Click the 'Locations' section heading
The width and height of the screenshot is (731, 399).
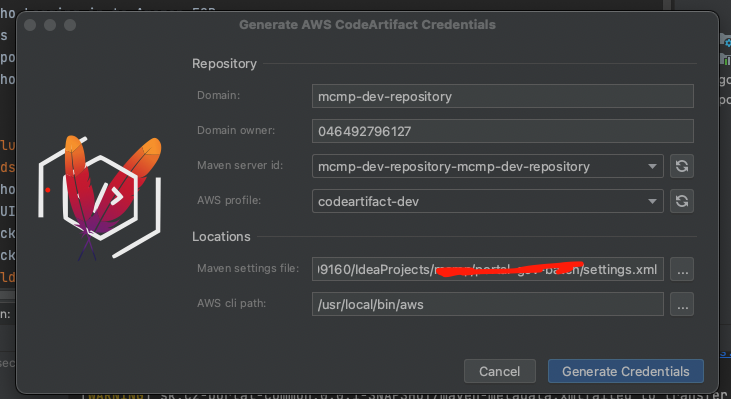pyautogui.click(x=221, y=236)
